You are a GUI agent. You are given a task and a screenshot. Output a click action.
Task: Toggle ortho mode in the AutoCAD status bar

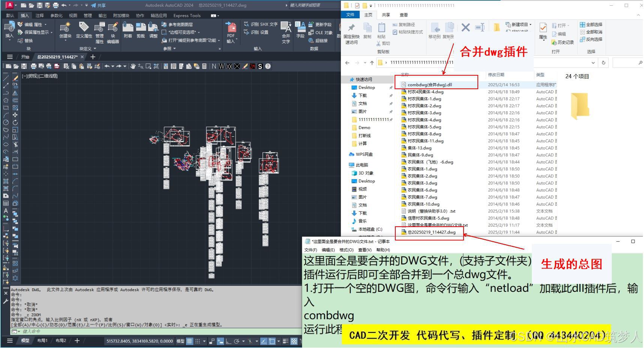click(x=228, y=341)
